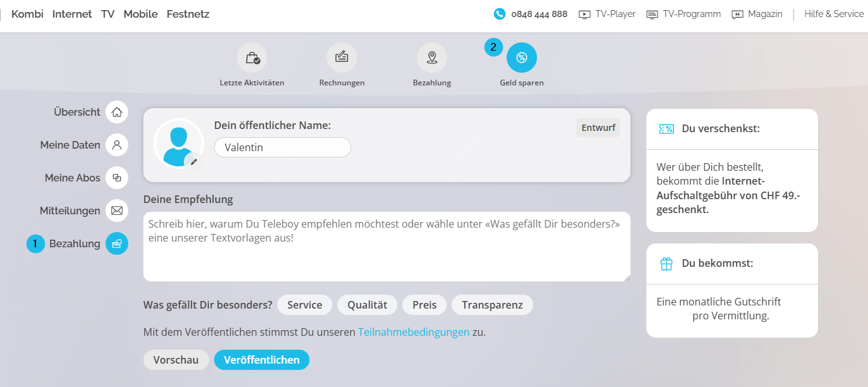The height and width of the screenshot is (387, 868).
Task: Edit avatar via pencil icon
Action: pos(194,162)
